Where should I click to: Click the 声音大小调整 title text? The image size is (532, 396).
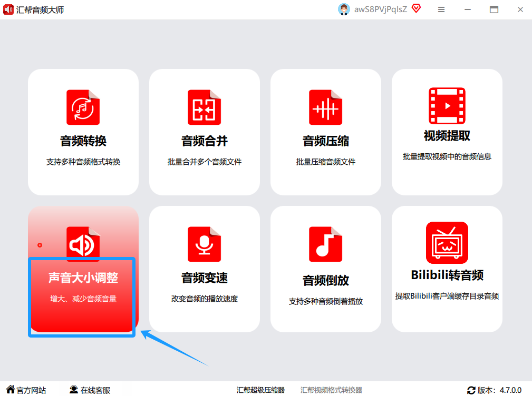pyautogui.click(x=83, y=278)
